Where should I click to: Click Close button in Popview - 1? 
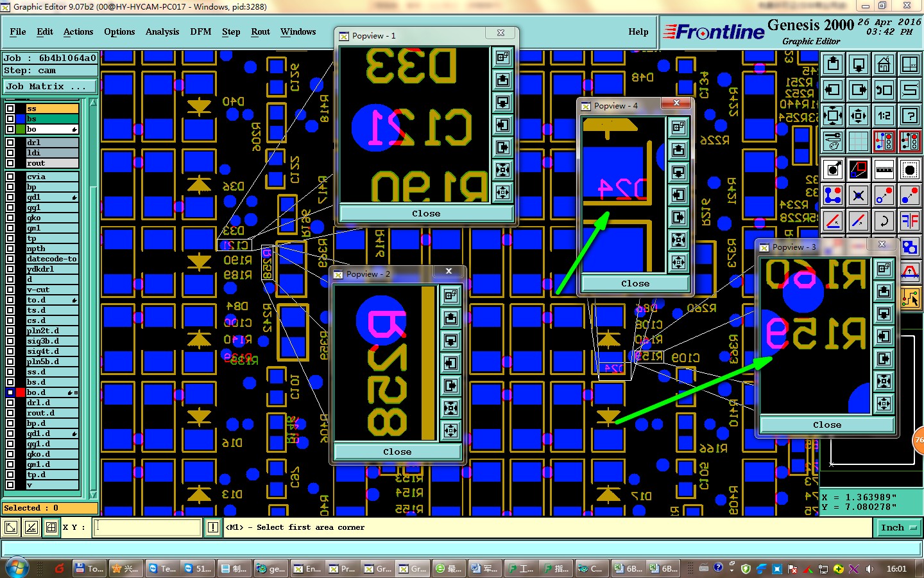(x=426, y=213)
